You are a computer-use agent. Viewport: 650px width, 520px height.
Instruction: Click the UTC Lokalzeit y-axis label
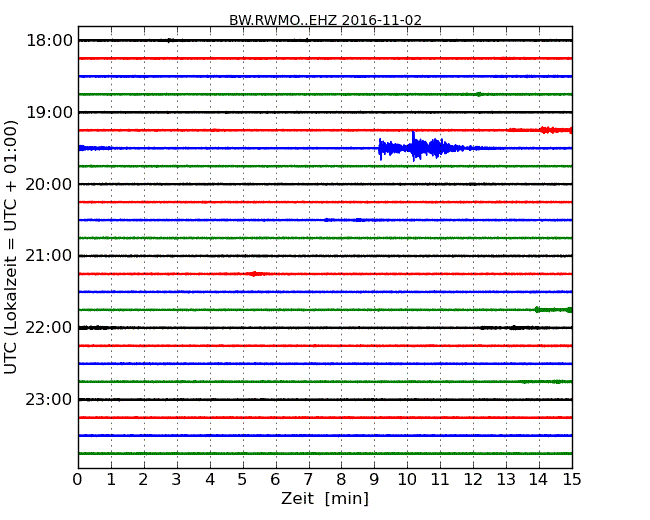pos(11,247)
